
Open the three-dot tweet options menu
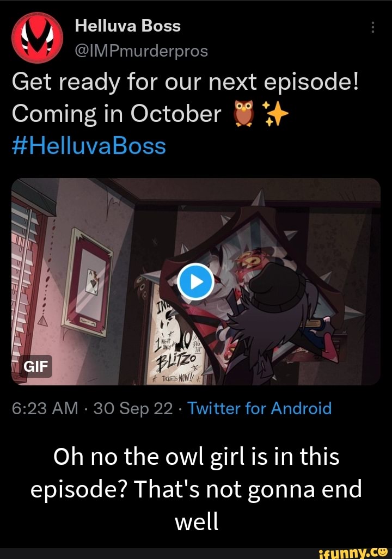[x=372, y=26]
